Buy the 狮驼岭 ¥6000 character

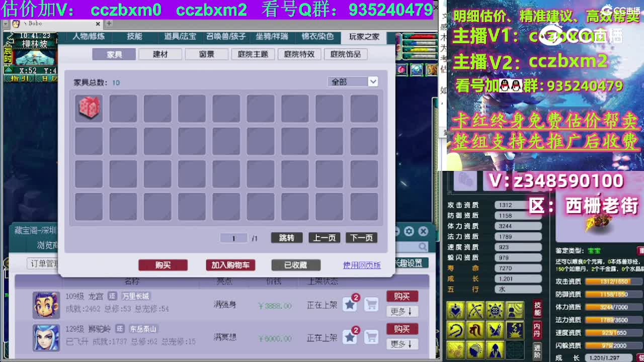click(402, 329)
